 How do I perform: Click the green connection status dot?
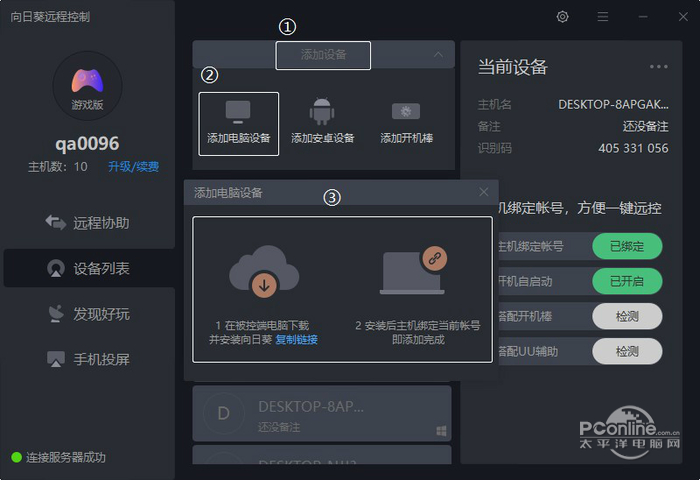pos(17,457)
